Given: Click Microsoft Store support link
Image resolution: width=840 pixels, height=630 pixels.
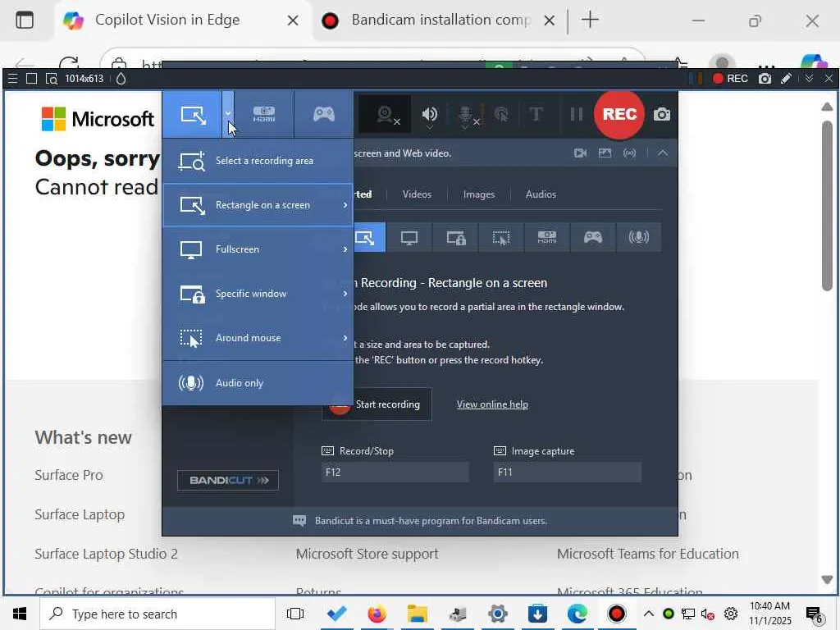Looking at the screenshot, I should (367, 554).
